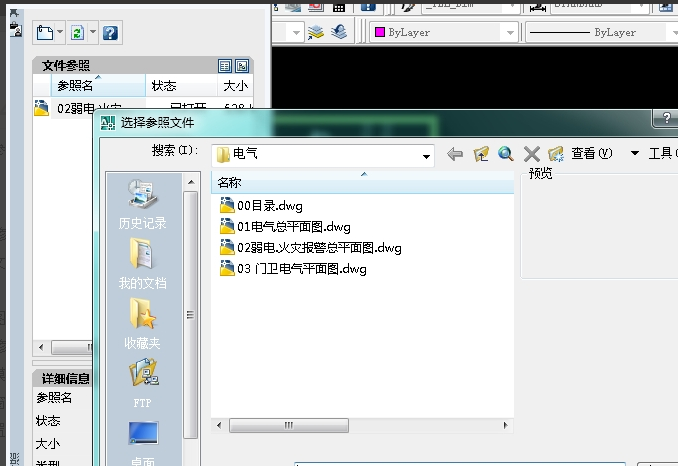
Task: Go up one folder level icon
Action: [x=481, y=153]
